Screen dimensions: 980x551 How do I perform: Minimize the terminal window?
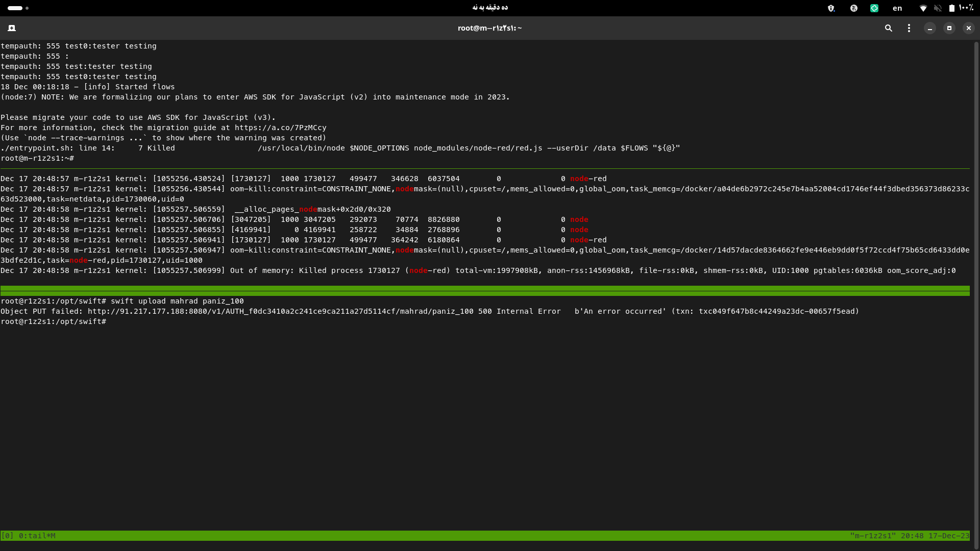coord(930,28)
